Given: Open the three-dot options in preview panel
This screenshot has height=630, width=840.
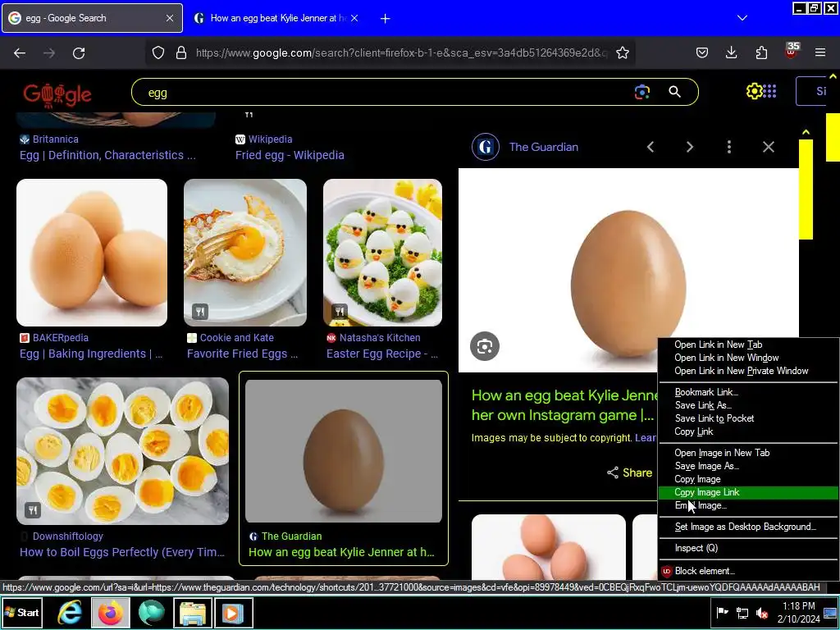Looking at the screenshot, I should point(729,147).
